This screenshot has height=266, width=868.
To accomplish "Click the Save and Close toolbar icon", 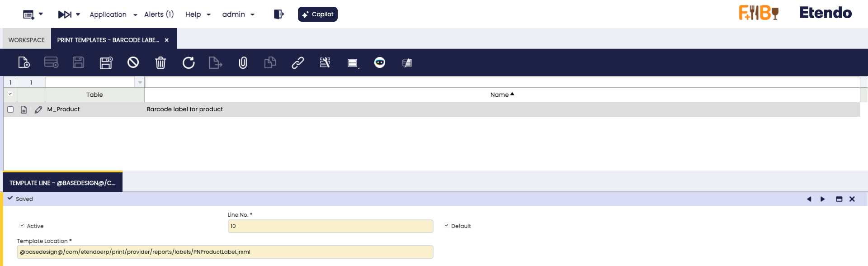I will pyautogui.click(x=106, y=62).
